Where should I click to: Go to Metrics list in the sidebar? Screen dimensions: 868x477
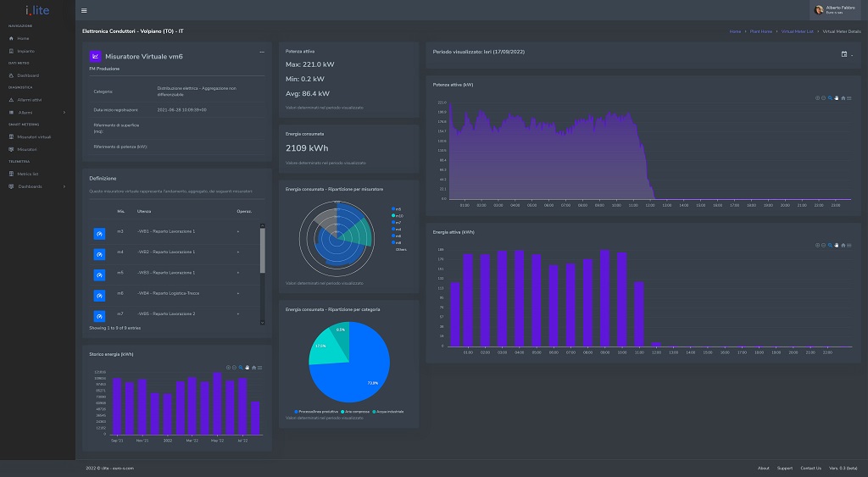point(30,174)
